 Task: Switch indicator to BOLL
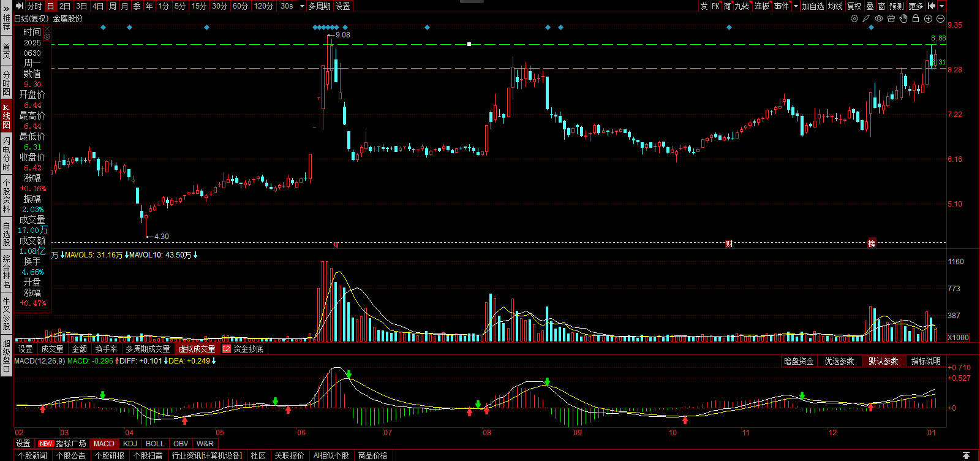(155, 443)
